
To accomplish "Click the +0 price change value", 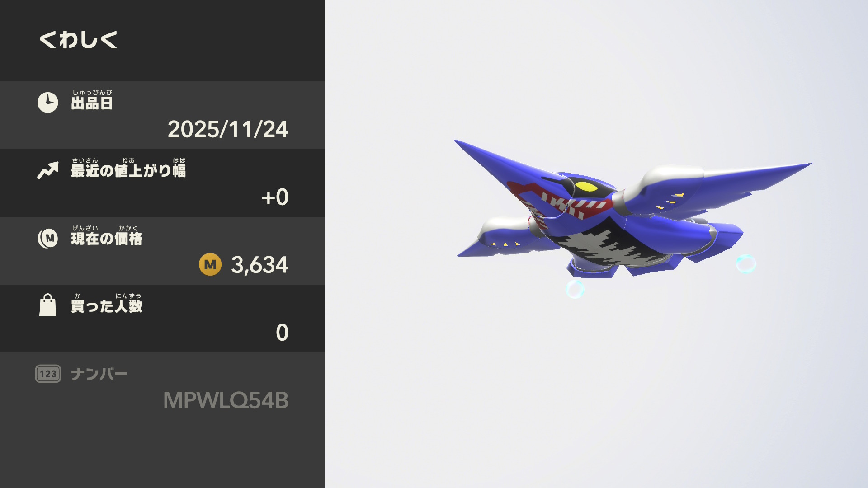I will tap(275, 197).
